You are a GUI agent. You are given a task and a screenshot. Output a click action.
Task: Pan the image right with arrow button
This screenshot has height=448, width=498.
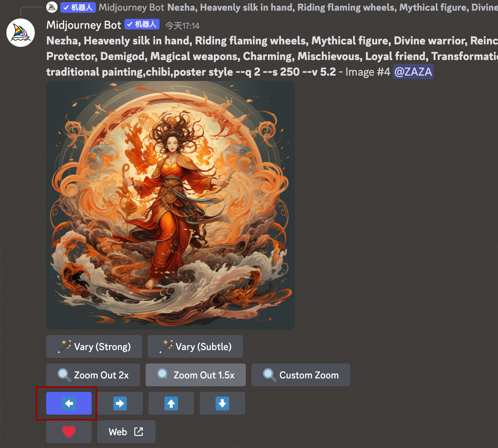[x=120, y=403]
